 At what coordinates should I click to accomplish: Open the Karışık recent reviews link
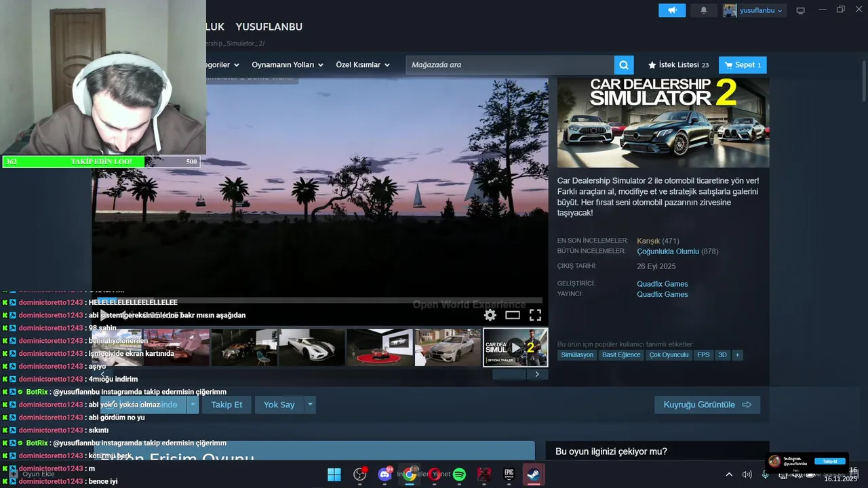648,241
